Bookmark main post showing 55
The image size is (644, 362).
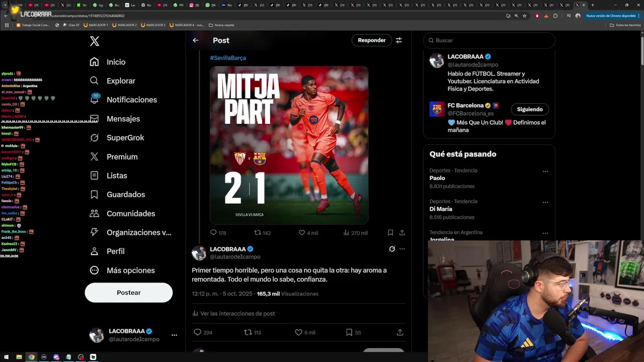(x=349, y=332)
